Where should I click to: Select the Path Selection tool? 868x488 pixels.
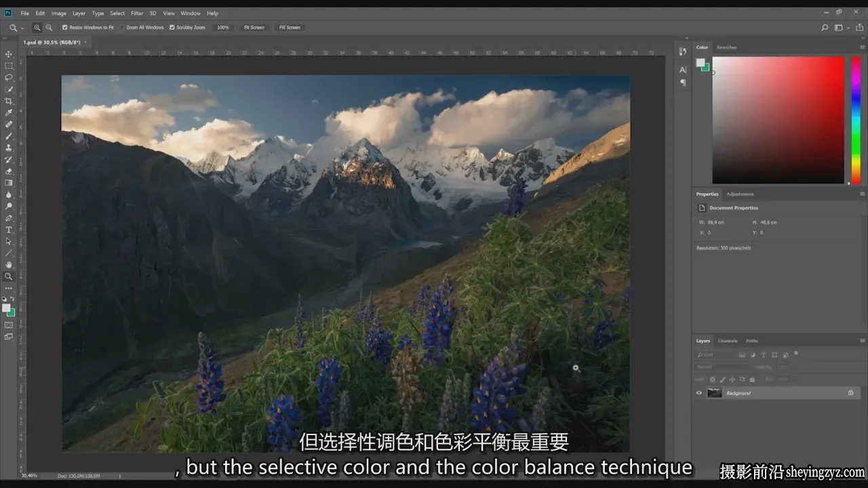[x=9, y=241]
